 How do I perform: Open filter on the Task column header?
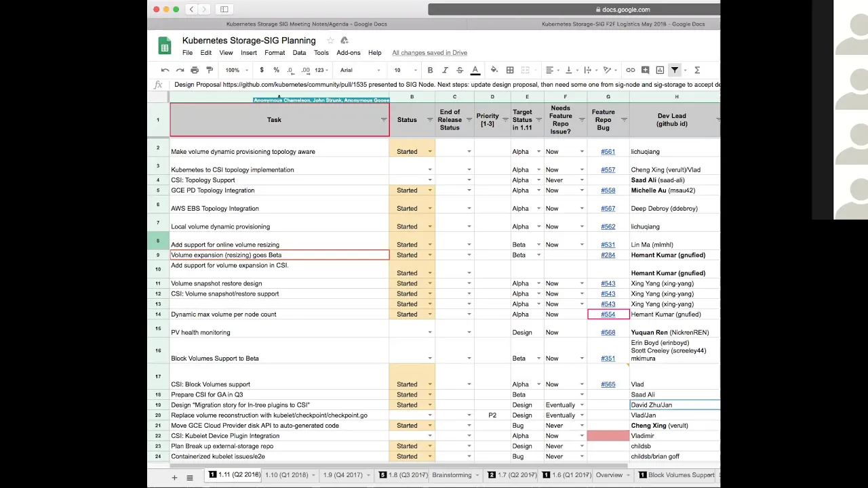tap(384, 120)
